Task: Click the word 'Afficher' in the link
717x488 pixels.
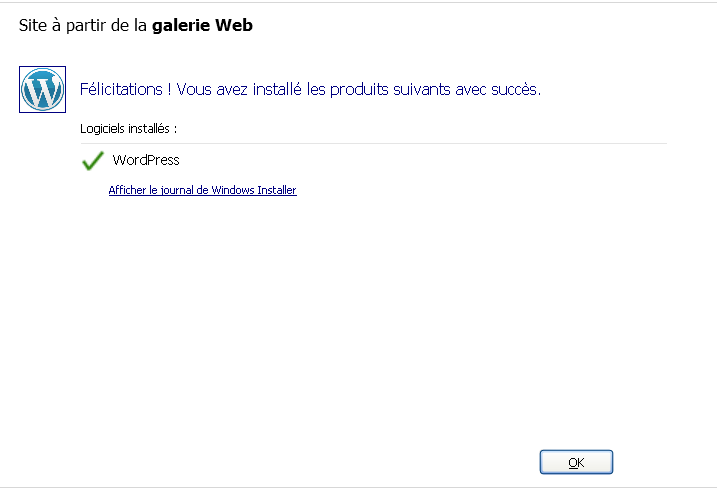Action: tap(127, 190)
